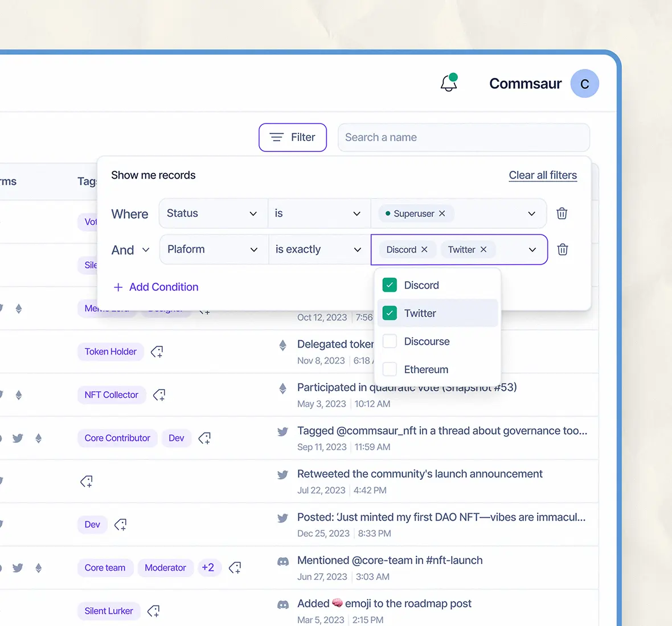Click Ethereum platform icon in Core Contributor row

[39, 438]
